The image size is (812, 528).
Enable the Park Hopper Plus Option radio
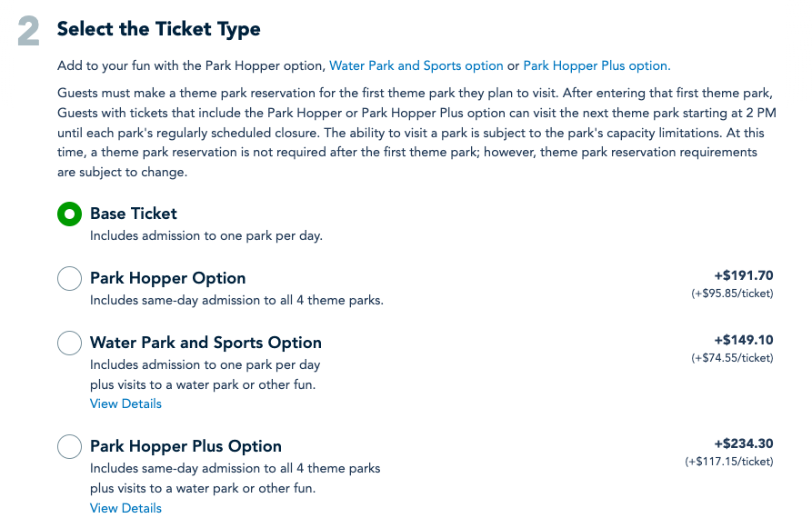pyautogui.click(x=69, y=447)
